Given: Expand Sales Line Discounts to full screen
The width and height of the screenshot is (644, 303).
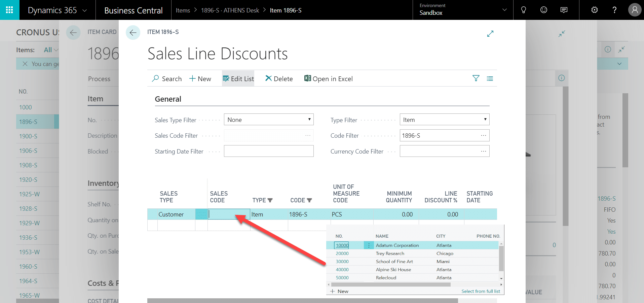Looking at the screenshot, I should (490, 34).
